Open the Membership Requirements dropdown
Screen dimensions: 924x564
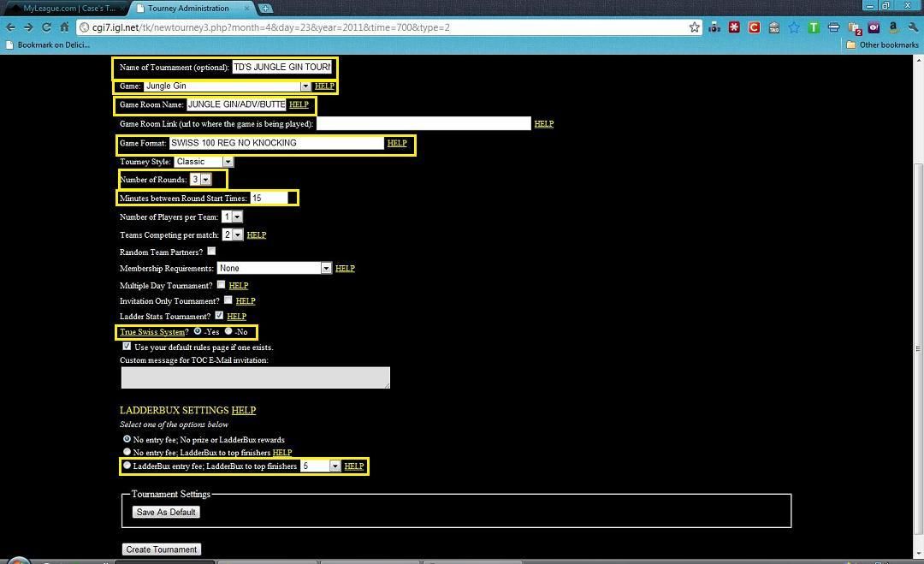tap(275, 268)
